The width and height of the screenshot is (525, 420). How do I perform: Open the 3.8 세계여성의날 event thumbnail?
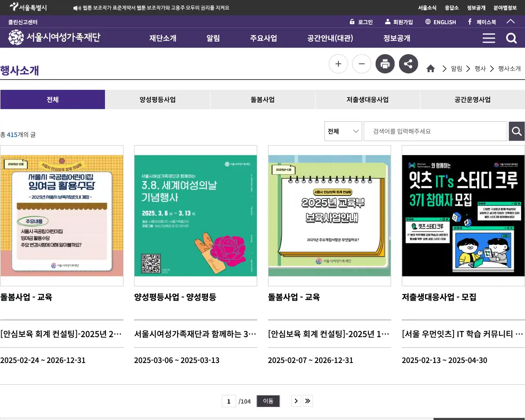196,215
